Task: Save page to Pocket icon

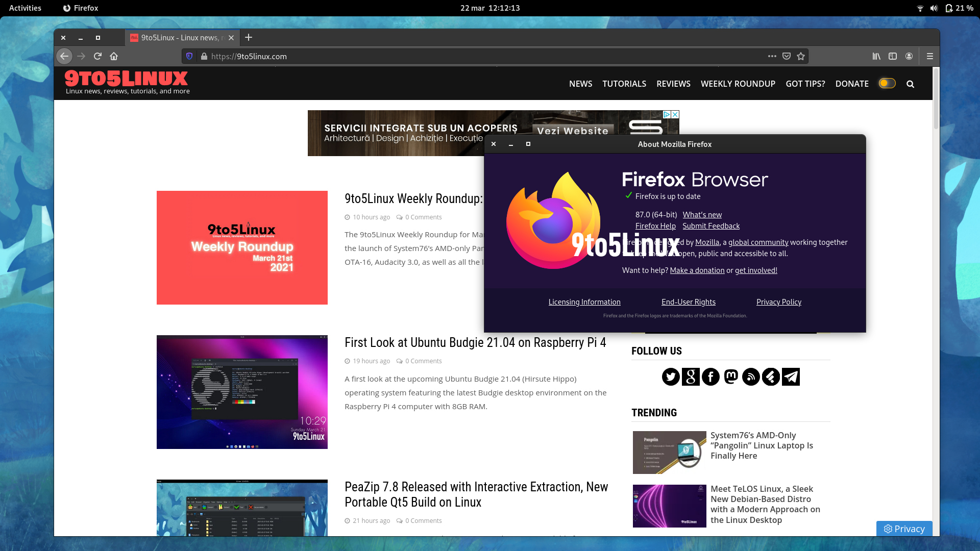Action: (787, 56)
